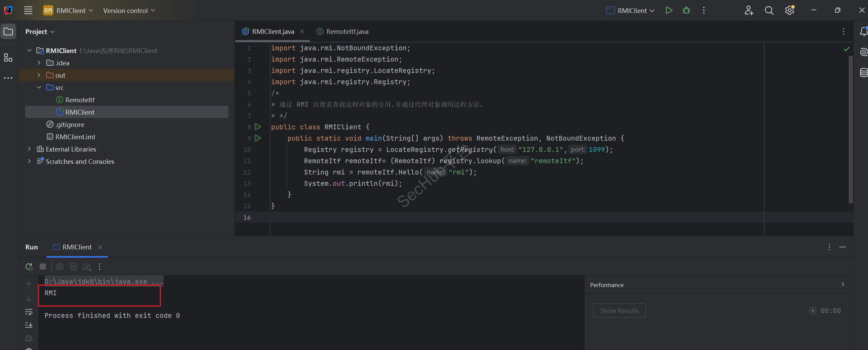Rerun RMIClient in the Run panel
868x350 pixels.
point(29,267)
